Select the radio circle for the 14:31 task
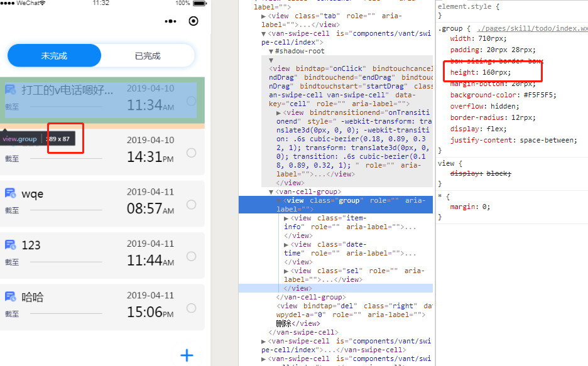This screenshot has height=366, width=588. [192, 153]
